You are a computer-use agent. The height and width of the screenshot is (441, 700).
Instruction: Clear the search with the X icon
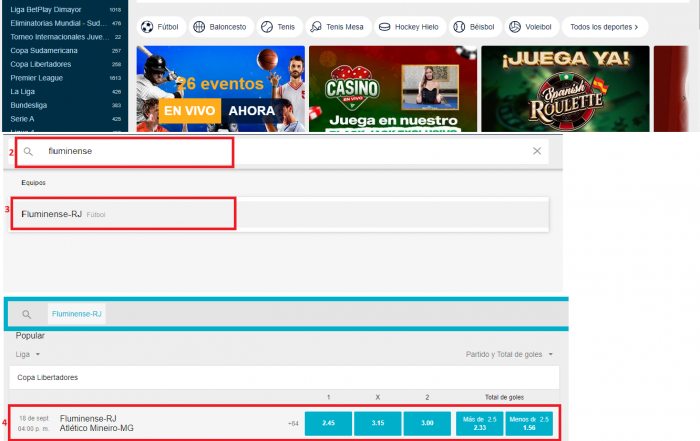(537, 151)
